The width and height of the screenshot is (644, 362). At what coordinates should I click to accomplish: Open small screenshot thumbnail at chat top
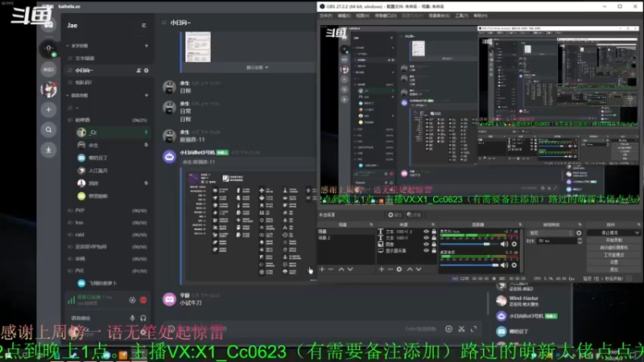tap(198, 47)
